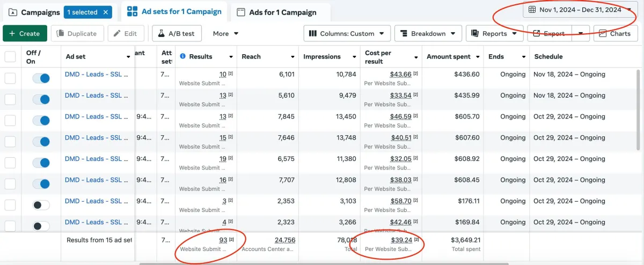Click the horizontal scrollbar at the bottom
Viewport: 644px width, 265px height.
tap(322, 263)
